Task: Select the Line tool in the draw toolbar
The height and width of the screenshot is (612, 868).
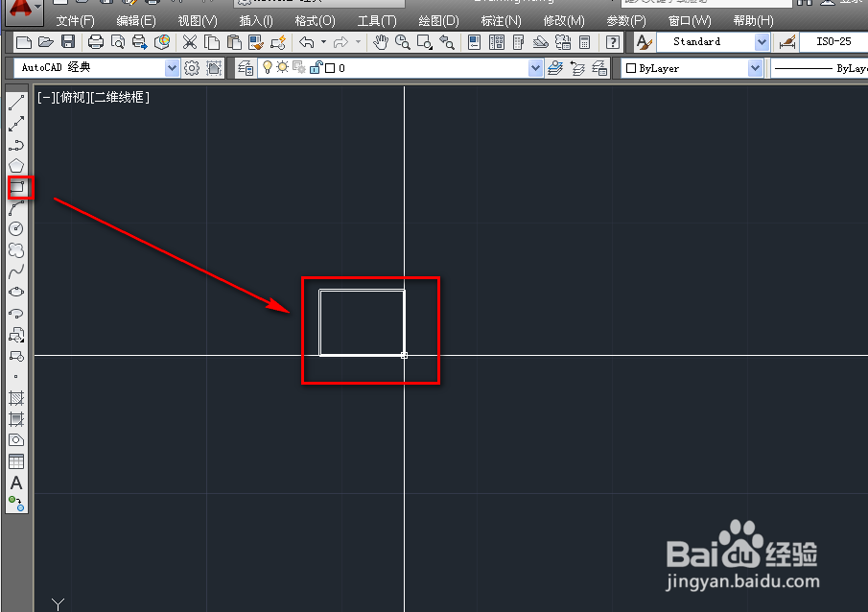Action: [16, 103]
